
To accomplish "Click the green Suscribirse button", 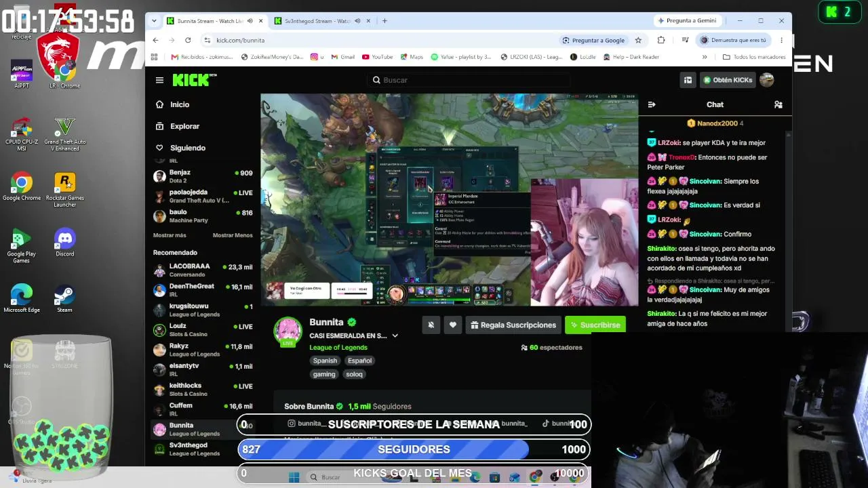I will [595, 325].
